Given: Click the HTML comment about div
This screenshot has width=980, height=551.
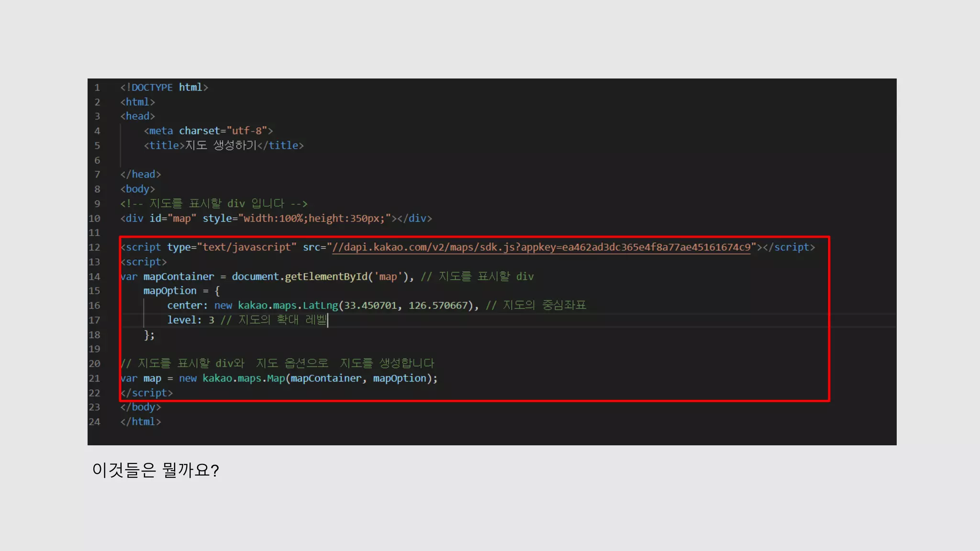Looking at the screenshot, I should 214,204.
